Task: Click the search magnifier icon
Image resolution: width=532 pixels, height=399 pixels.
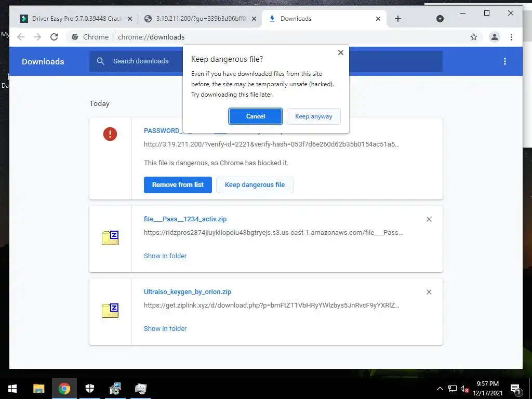Action: click(x=100, y=61)
